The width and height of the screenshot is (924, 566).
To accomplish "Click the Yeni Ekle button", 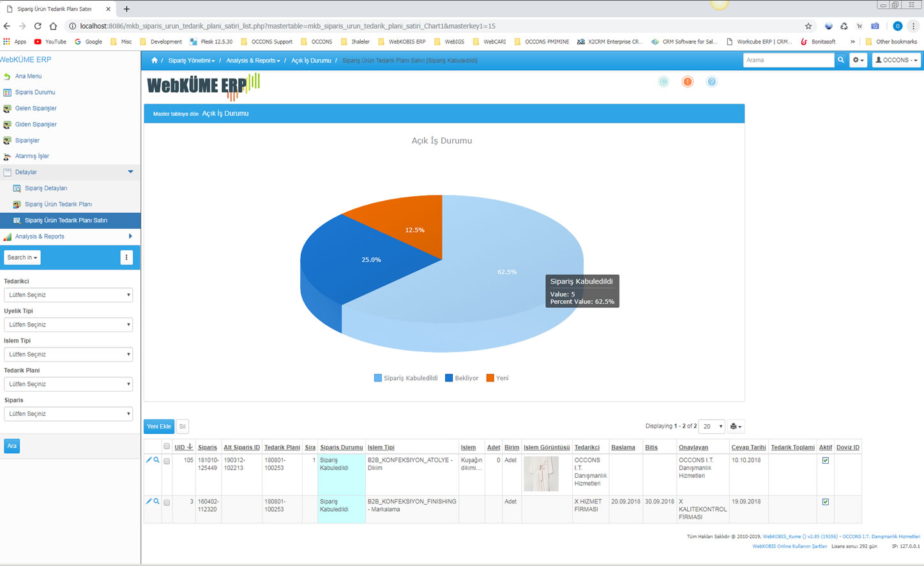I will (x=159, y=427).
